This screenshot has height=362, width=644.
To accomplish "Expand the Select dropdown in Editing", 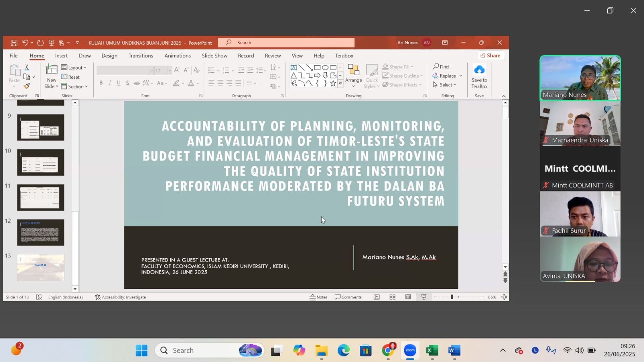I will 445,85.
